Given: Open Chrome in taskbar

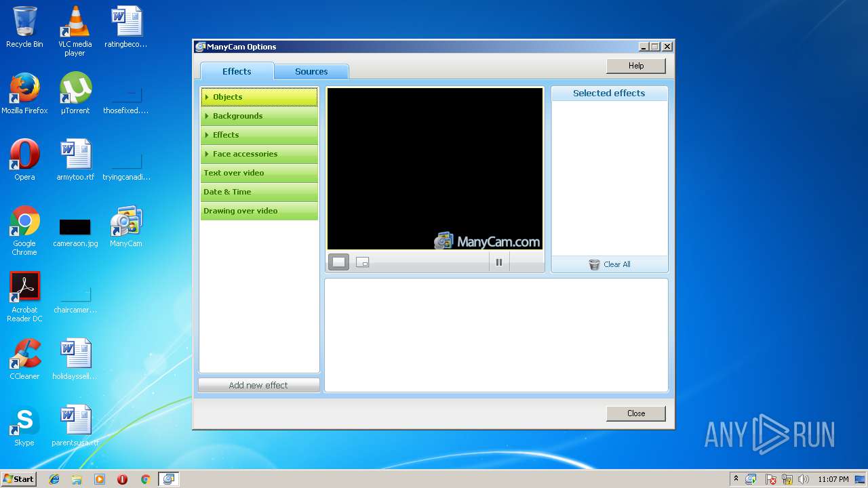Looking at the screenshot, I should tap(145, 479).
